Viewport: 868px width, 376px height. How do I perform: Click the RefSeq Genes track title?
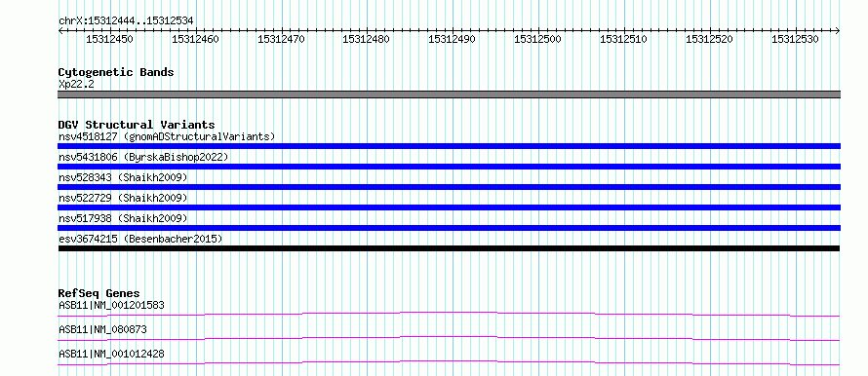click(x=99, y=293)
